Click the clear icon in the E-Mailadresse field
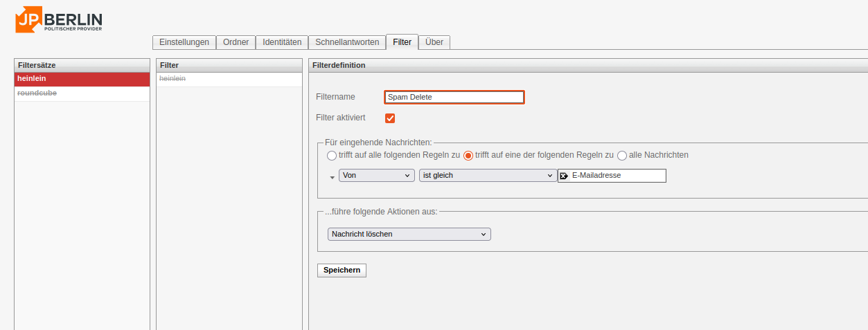868x330 pixels. pos(564,176)
